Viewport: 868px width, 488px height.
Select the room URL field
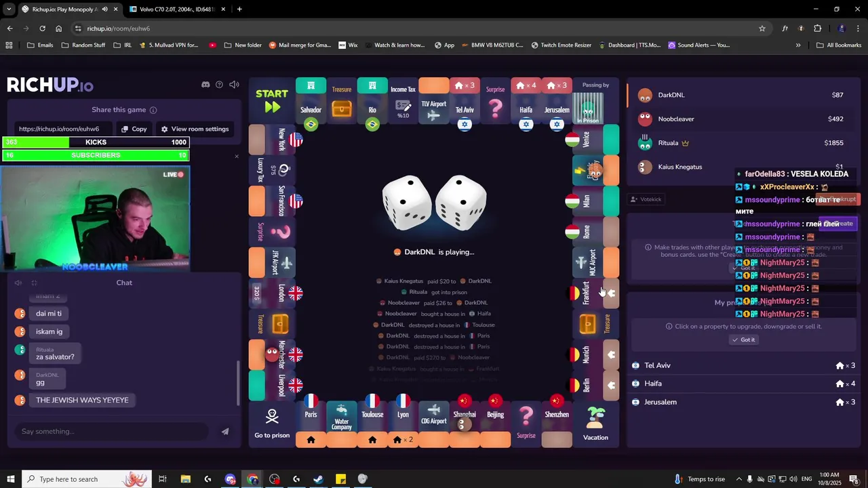click(x=64, y=129)
